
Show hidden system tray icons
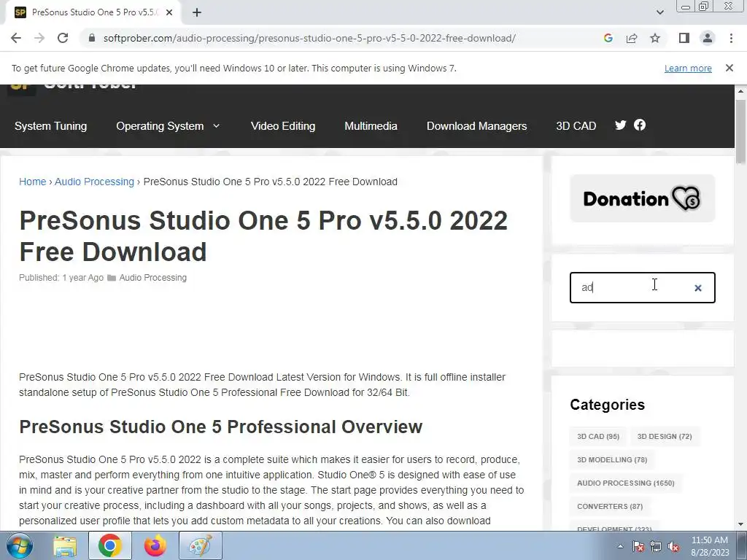click(x=620, y=546)
